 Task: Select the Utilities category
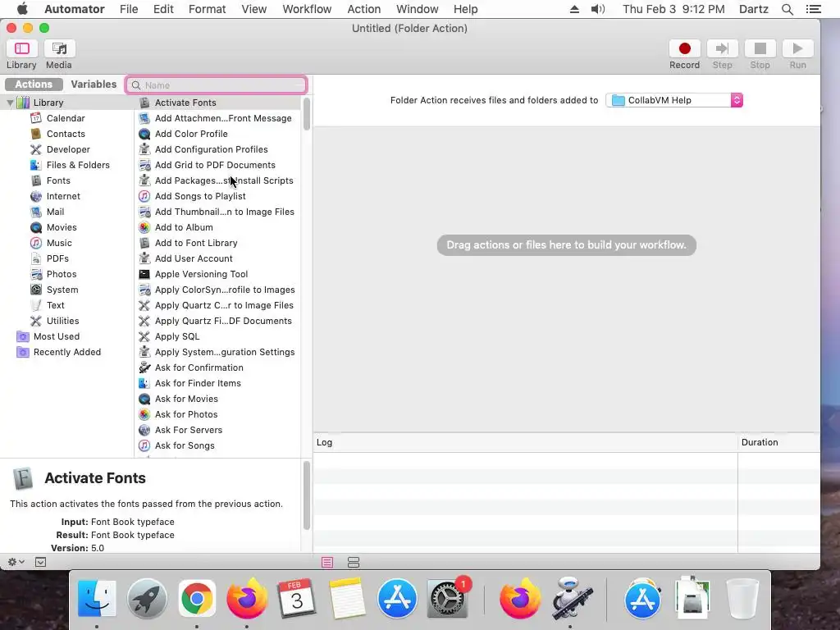(62, 321)
